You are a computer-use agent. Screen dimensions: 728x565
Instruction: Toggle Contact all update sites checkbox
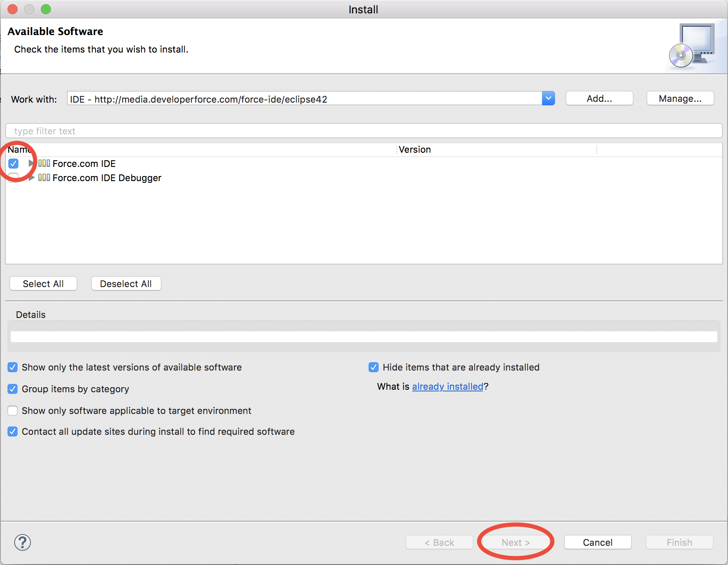(x=13, y=431)
